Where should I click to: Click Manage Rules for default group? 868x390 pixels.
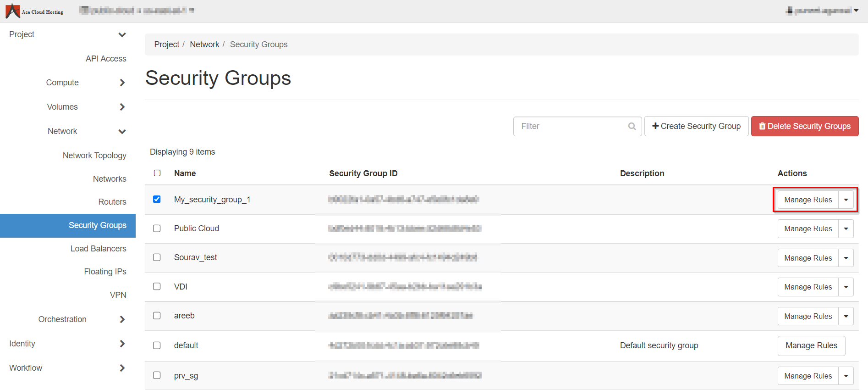point(811,345)
